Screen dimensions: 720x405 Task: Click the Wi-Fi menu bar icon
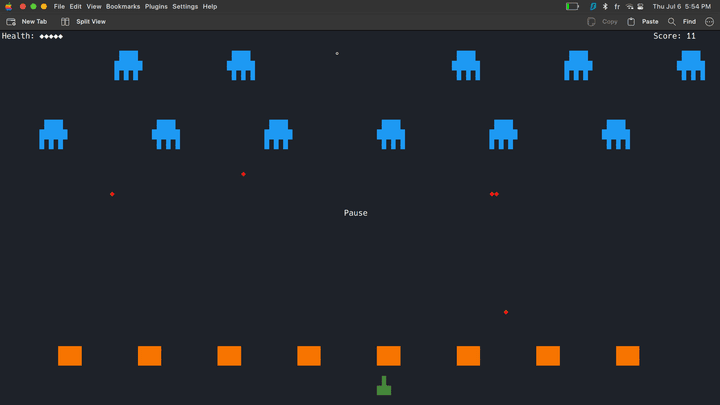coord(630,6)
